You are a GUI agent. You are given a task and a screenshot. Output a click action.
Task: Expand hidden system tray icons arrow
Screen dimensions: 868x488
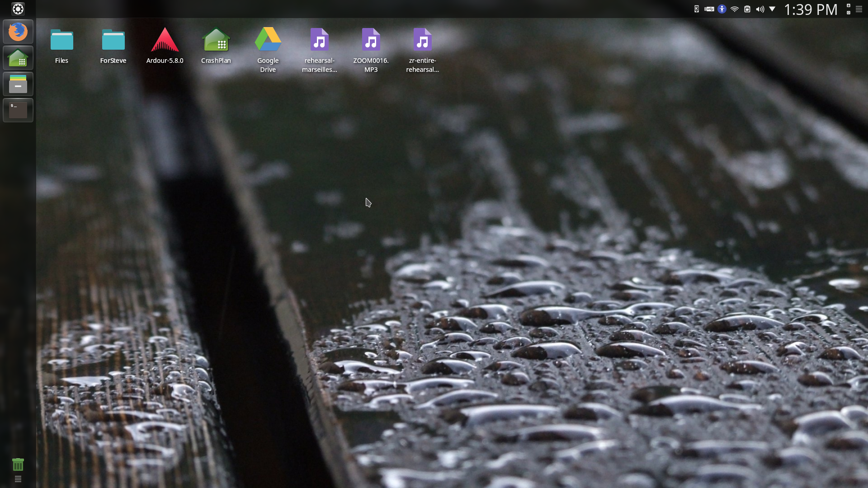click(772, 9)
